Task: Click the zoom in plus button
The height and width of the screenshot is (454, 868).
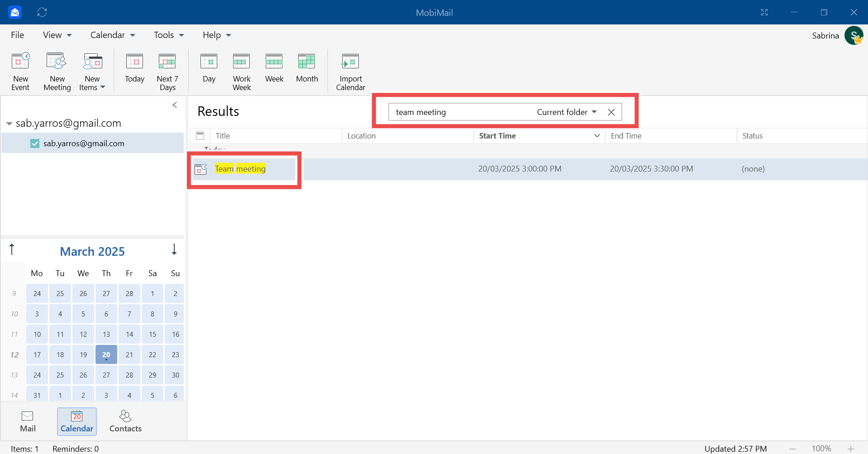Action: pos(851,449)
